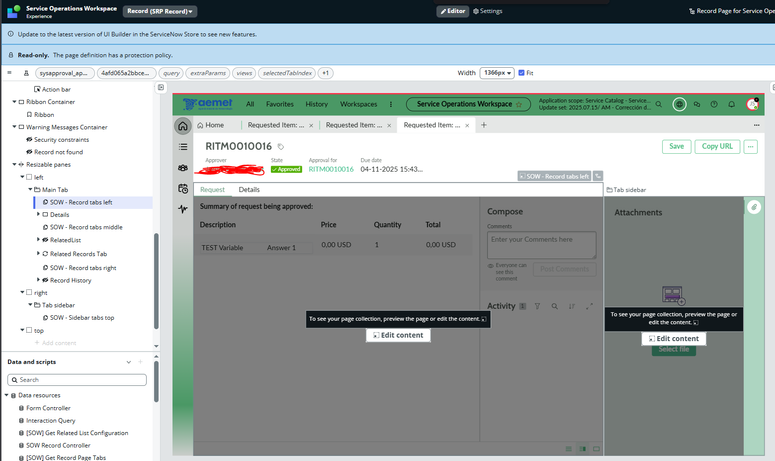Open the list view sidebar icon
Viewport: 775px width, 461px height.
pos(183,147)
